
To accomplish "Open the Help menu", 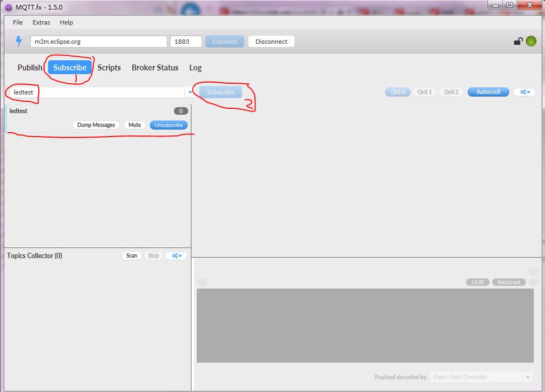I will 66,22.
